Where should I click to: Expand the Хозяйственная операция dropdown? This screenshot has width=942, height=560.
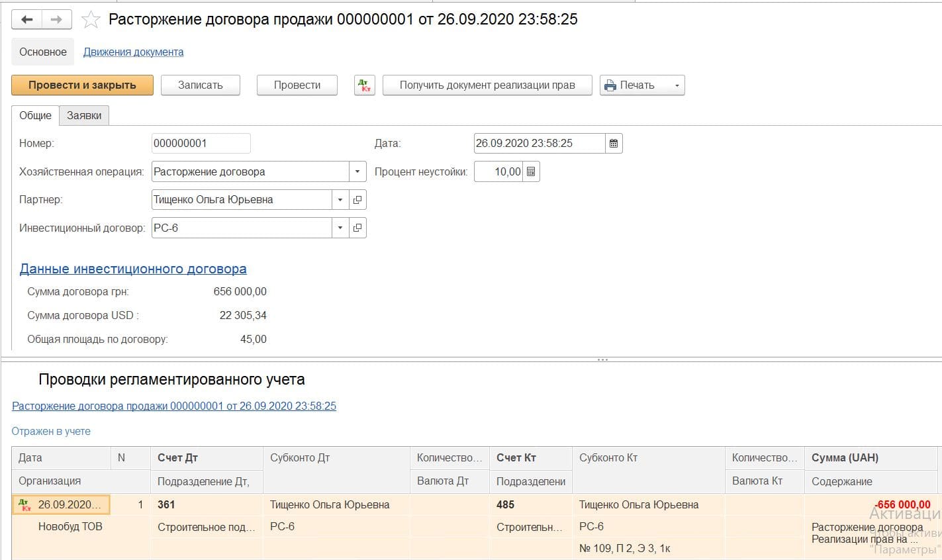[357, 172]
